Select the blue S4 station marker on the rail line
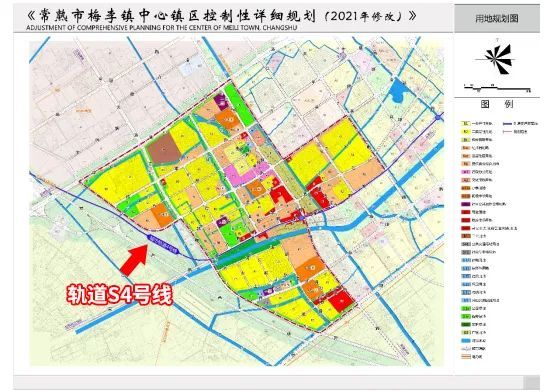Image resolution: width=554 pixels, height=392 pixels. click(x=163, y=244)
